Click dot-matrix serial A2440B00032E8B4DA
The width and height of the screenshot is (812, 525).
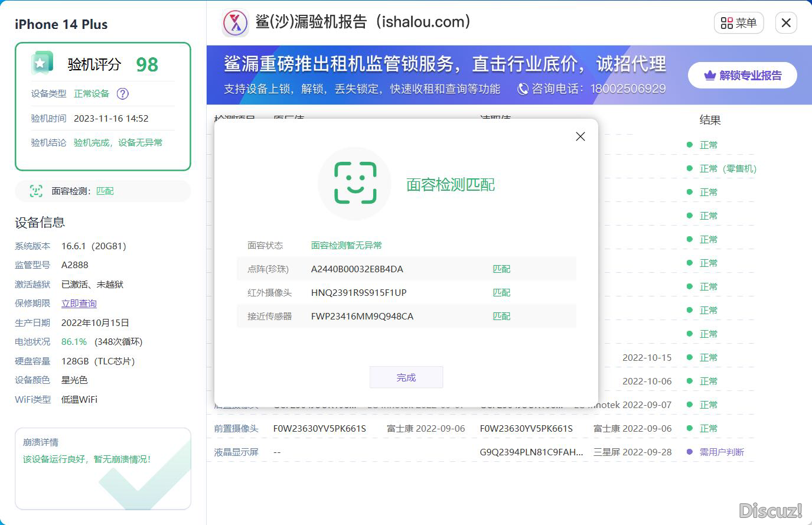357,269
